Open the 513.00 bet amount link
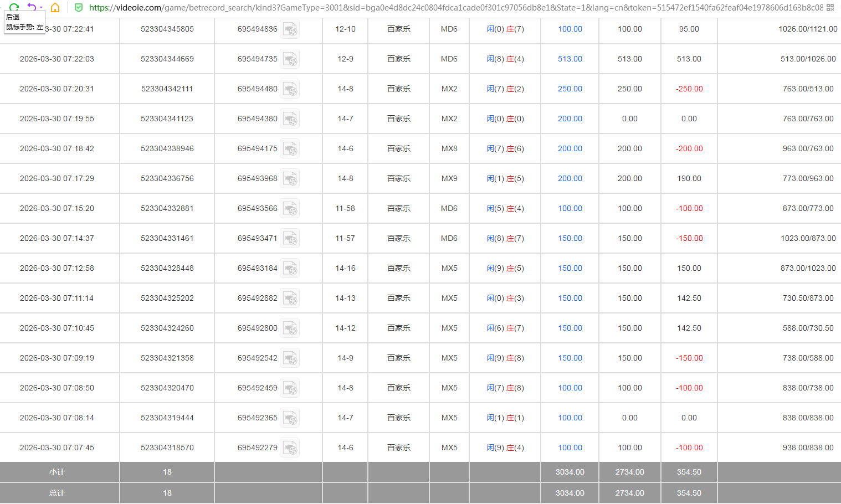Screen dimensions: 841x504 (x=570, y=59)
